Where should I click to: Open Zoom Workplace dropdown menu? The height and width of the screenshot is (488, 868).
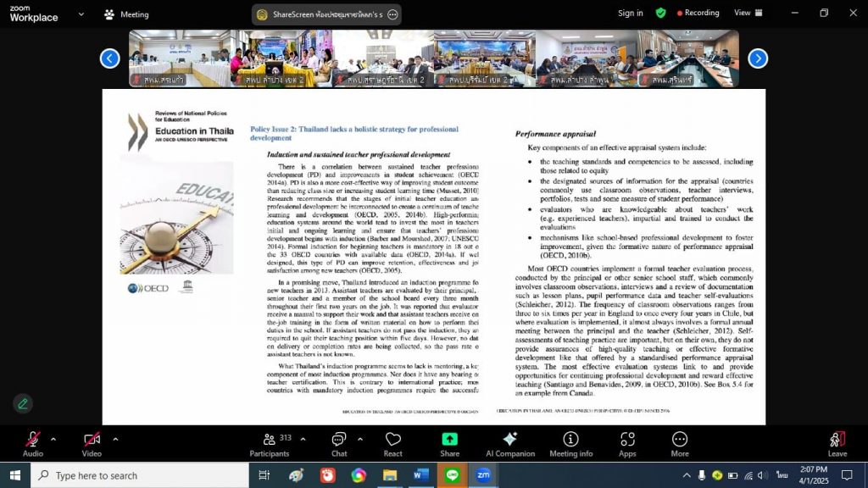pos(81,14)
